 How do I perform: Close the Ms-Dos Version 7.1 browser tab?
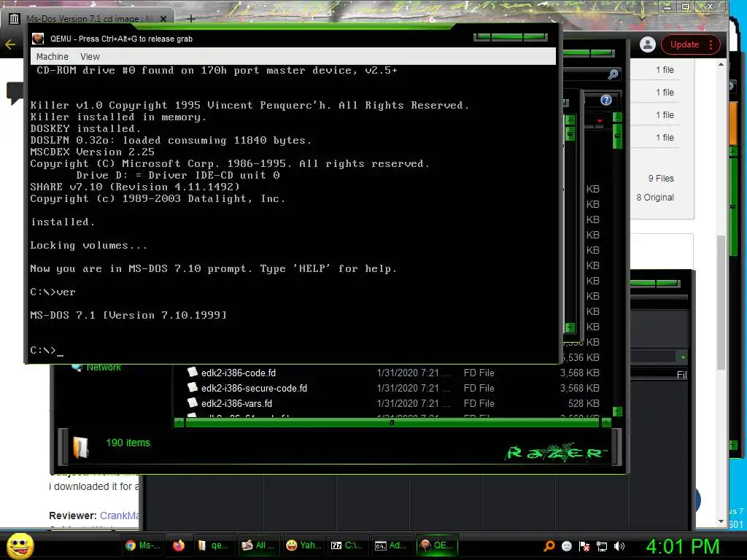[x=163, y=19]
